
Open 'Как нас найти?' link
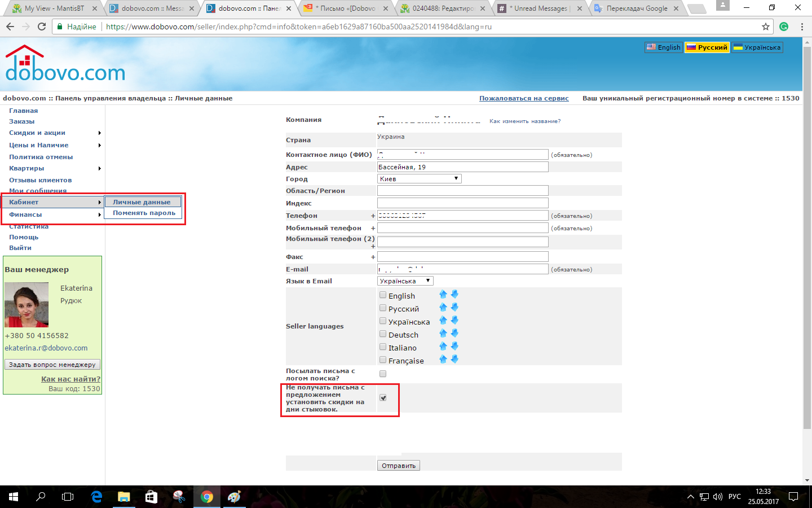[x=70, y=379]
